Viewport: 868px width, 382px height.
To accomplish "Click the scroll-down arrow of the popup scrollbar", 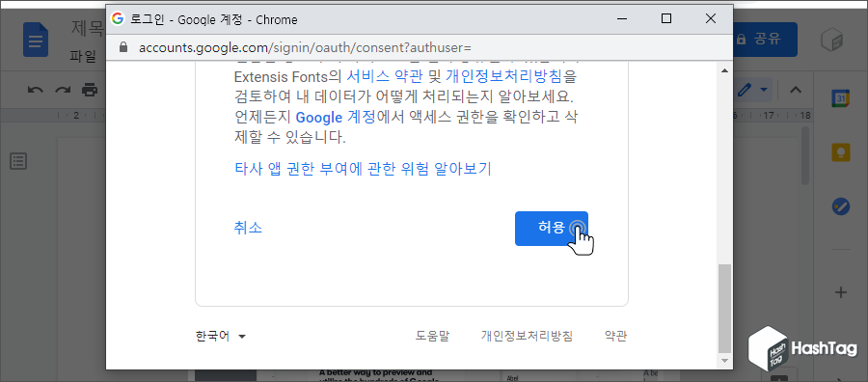I will pyautogui.click(x=723, y=361).
